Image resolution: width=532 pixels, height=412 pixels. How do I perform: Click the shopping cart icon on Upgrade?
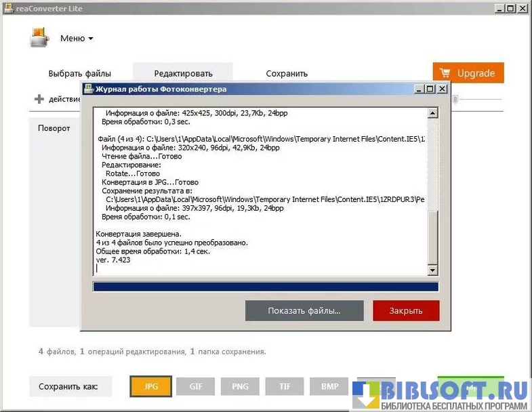click(x=445, y=73)
